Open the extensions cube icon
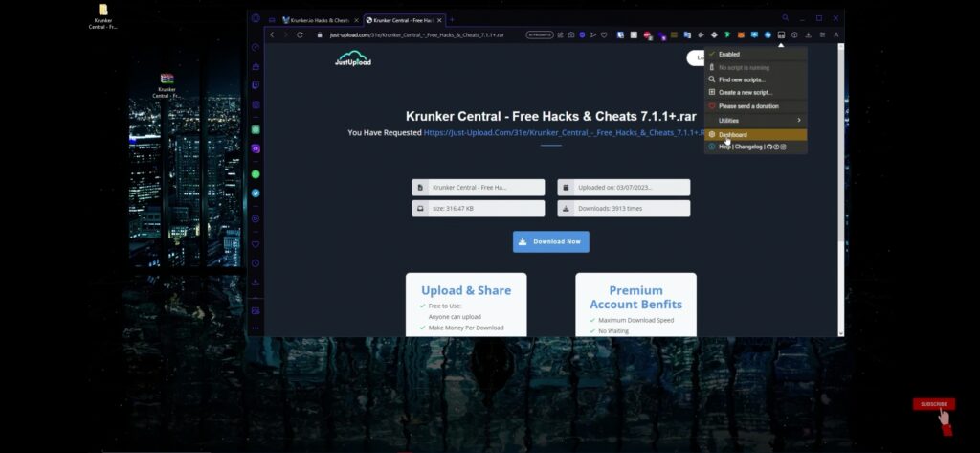The width and height of the screenshot is (980, 453). click(794, 35)
